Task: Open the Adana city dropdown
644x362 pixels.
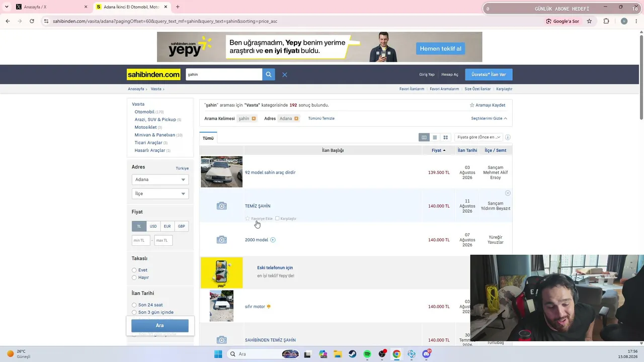Action: click(x=160, y=179)
